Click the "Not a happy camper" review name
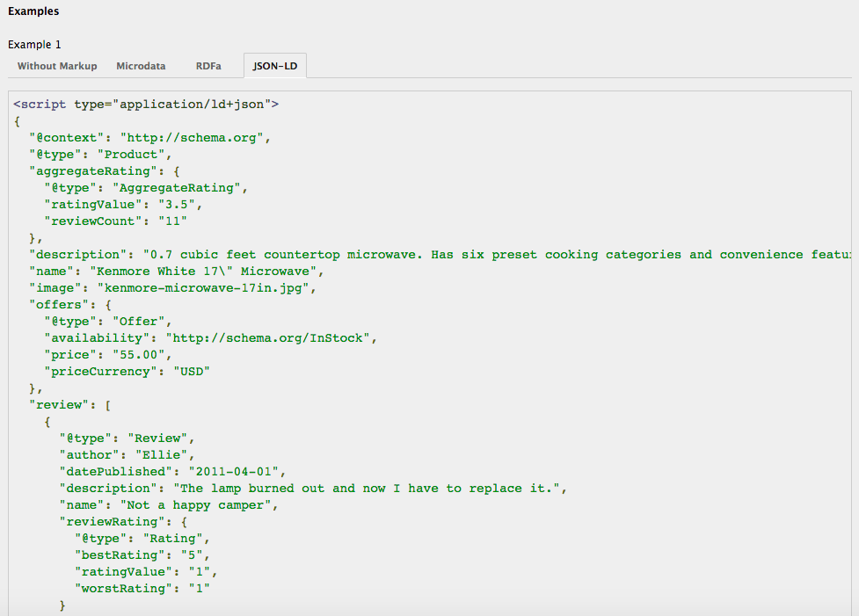The width and height of the screenshot is (859, 616). [x=200, y=504]
